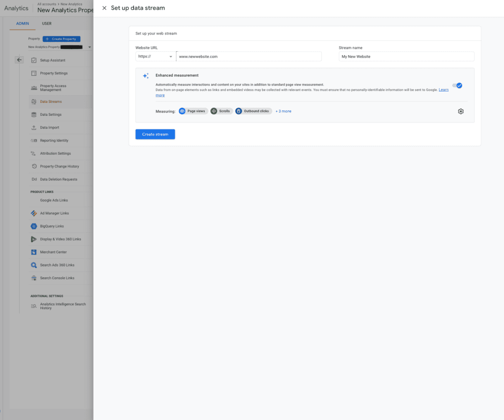504x420 pixels.
Task: Disable the Enhanced measurement toggle
Action: tap(457, 85)
